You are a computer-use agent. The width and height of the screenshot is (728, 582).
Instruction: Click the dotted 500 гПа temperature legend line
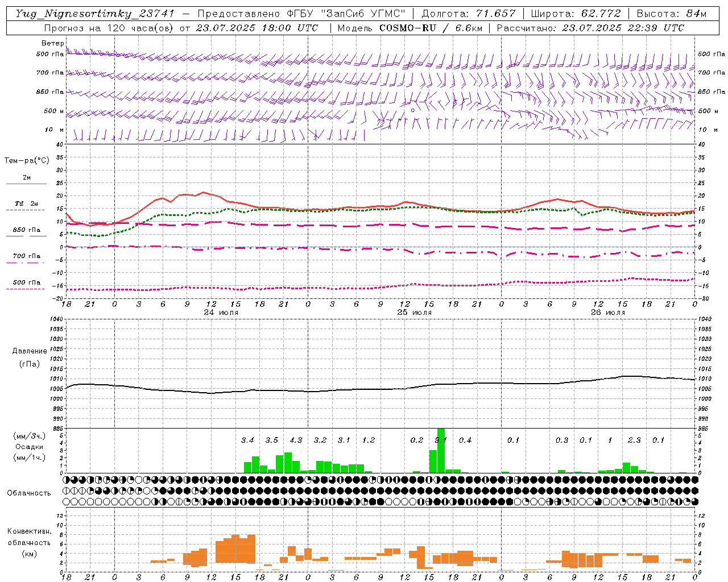[x=26, y=289]
